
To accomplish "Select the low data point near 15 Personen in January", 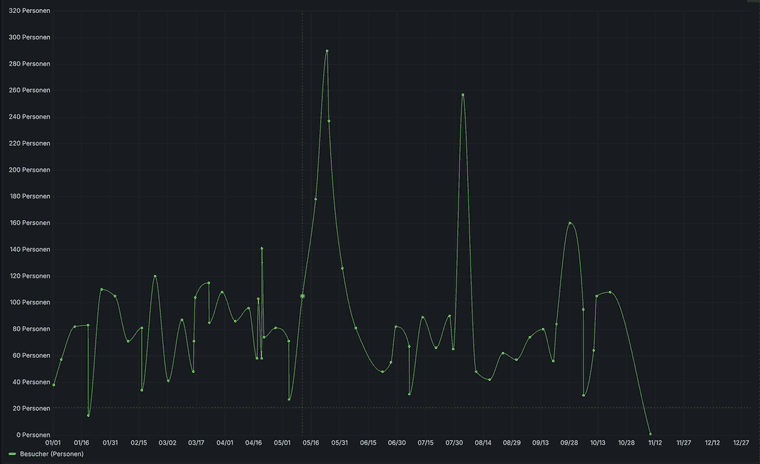I will [88, 415].
